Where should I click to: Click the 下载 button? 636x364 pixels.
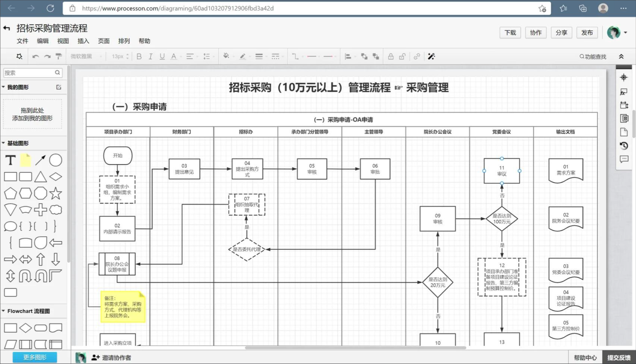[x=510, y=32]
